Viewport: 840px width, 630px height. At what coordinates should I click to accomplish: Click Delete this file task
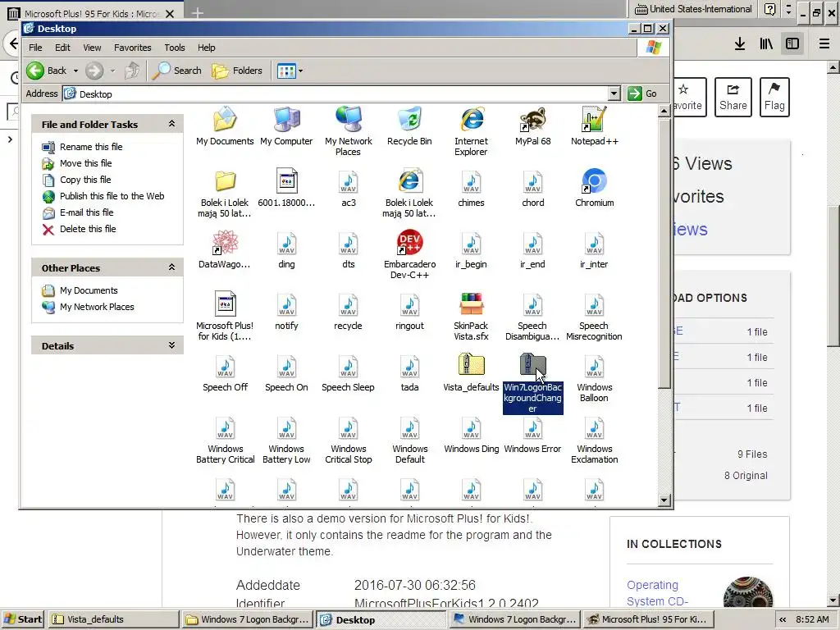pos(80,230)
